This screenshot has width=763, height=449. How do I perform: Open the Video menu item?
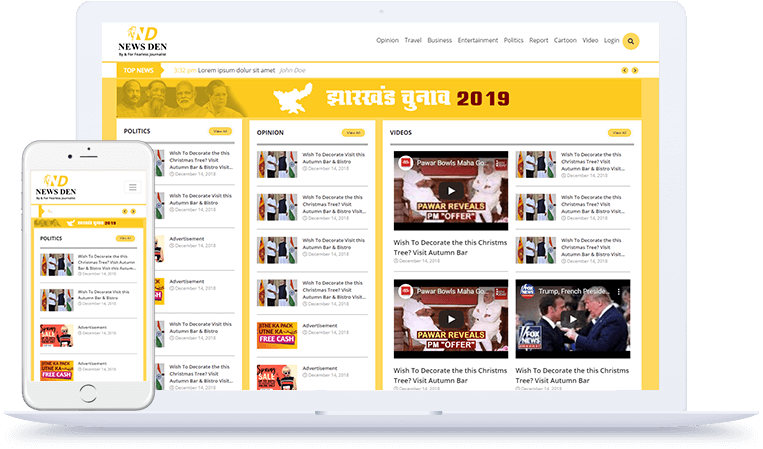click(590, 40)
